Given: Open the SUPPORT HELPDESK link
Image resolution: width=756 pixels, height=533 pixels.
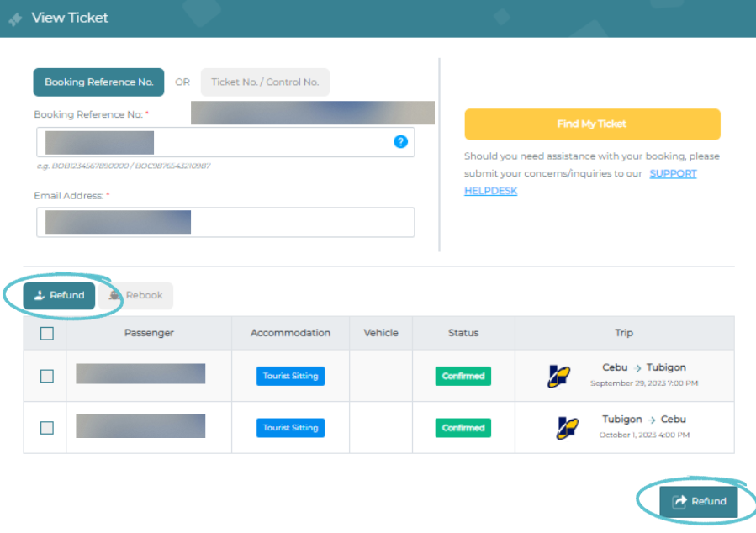Looking at the screenshot, I should point(580,182).
